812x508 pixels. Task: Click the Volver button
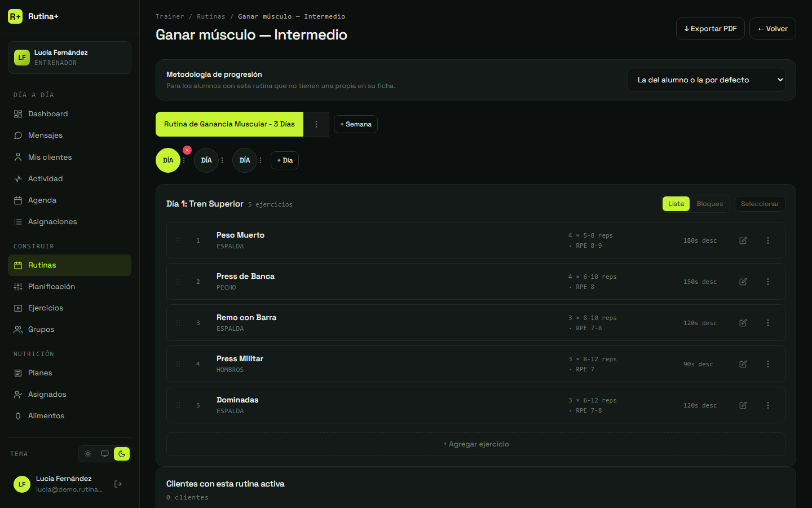(x=773, y=29)
